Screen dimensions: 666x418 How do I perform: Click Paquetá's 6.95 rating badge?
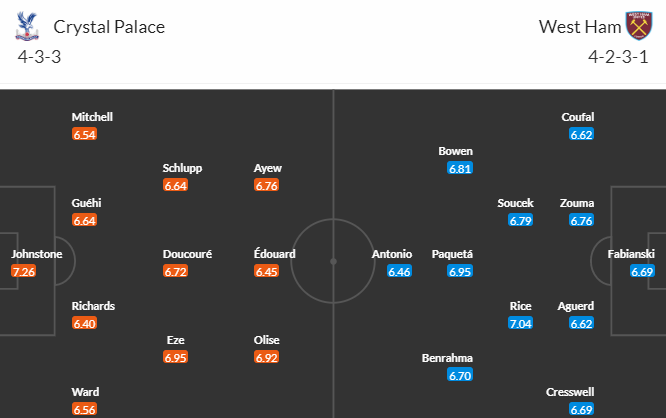[x=460, y=271]
